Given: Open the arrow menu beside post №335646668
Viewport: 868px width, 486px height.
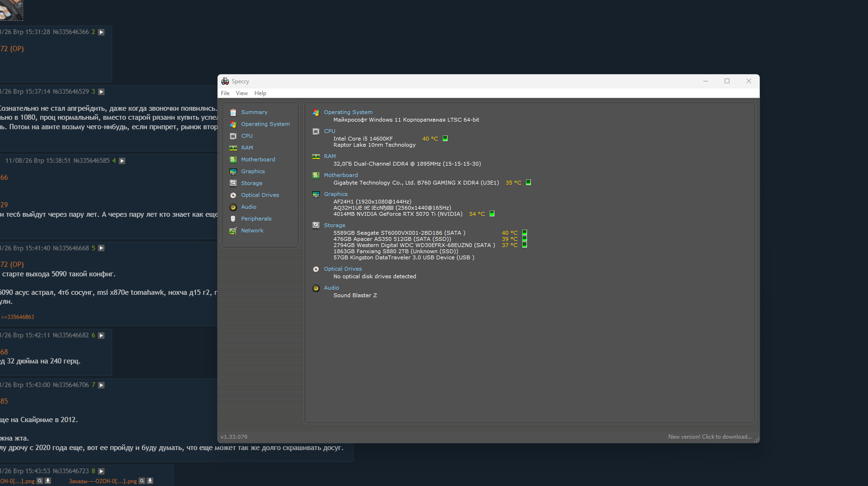Looking at the screenshot, I should pyautogui.click(x=101, y=248).
